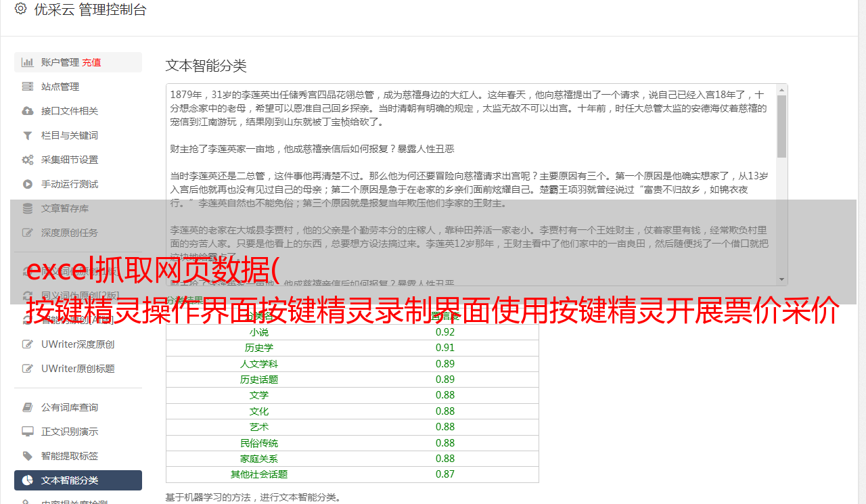Click the text area vertical scrollbar thumb
This screenshot has width=866, height=504.
point(782,126)
